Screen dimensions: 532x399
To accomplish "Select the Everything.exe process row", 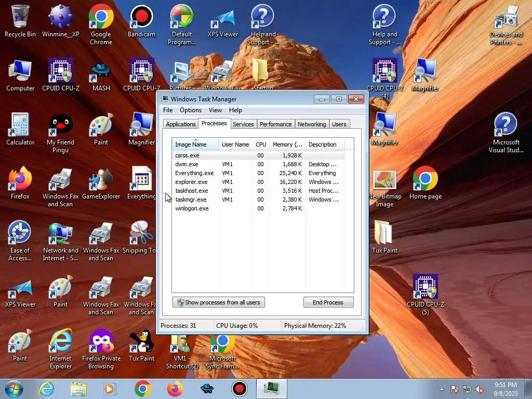I will (258, 173).
